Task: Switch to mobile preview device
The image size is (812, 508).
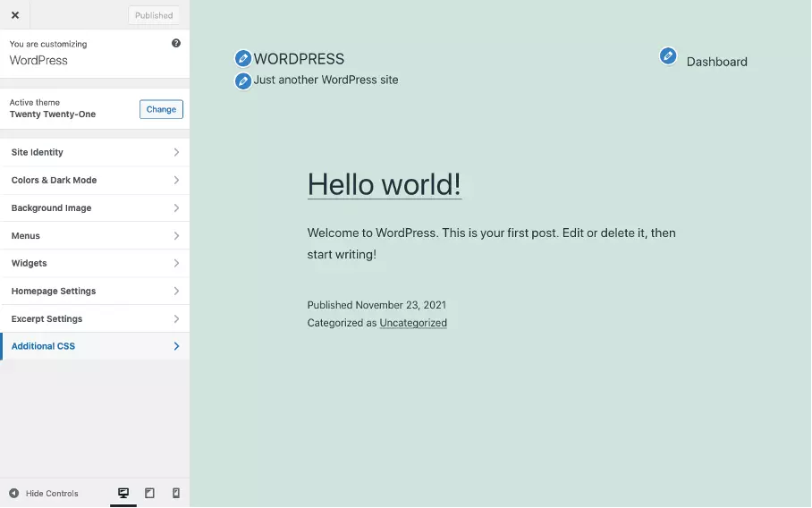Action: 176,493
